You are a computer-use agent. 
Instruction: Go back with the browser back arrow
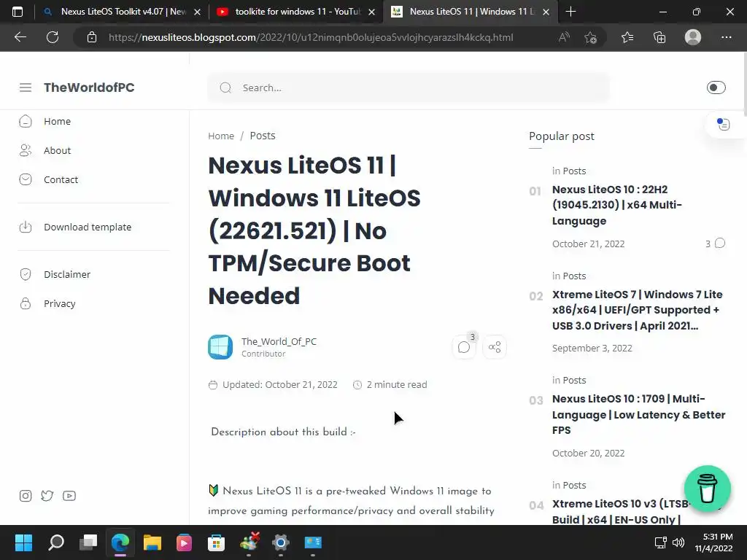[20, 37]
